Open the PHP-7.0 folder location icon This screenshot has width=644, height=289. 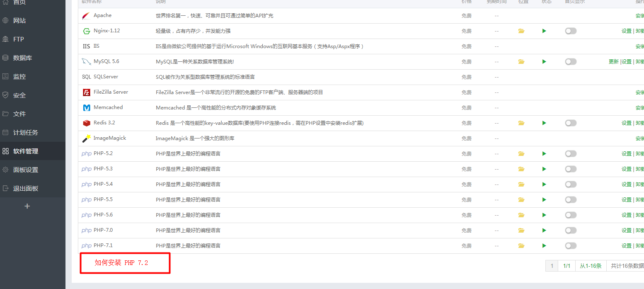[521, 231]
